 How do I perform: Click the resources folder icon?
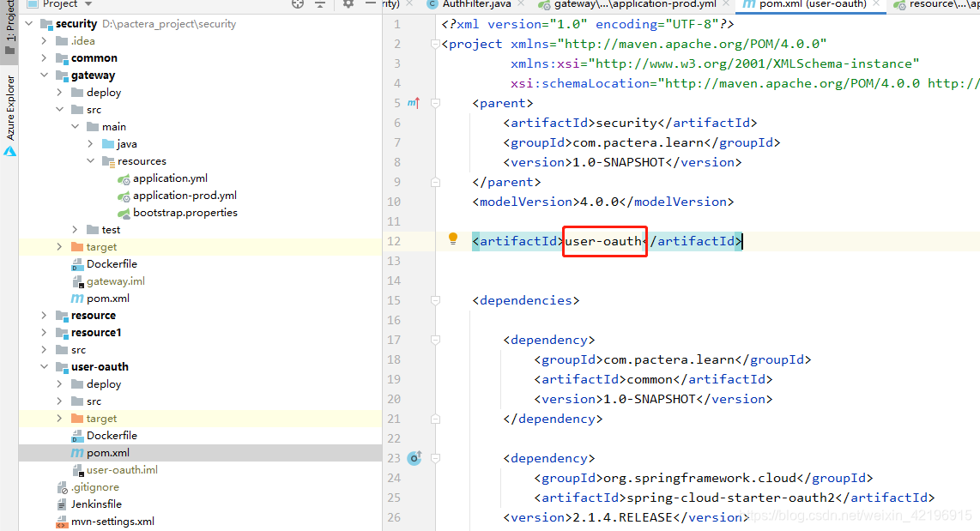click(108, 161)
